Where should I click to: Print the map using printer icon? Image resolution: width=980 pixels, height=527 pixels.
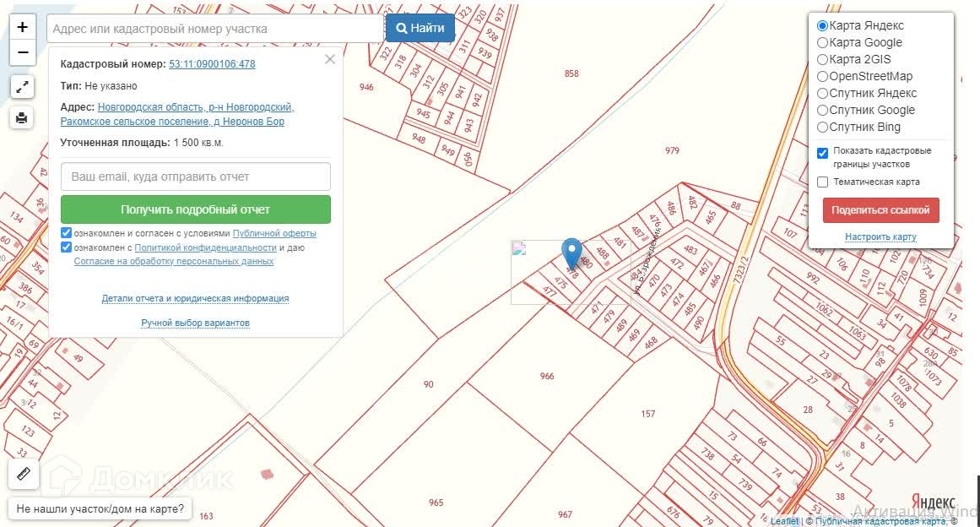(22, 117)
